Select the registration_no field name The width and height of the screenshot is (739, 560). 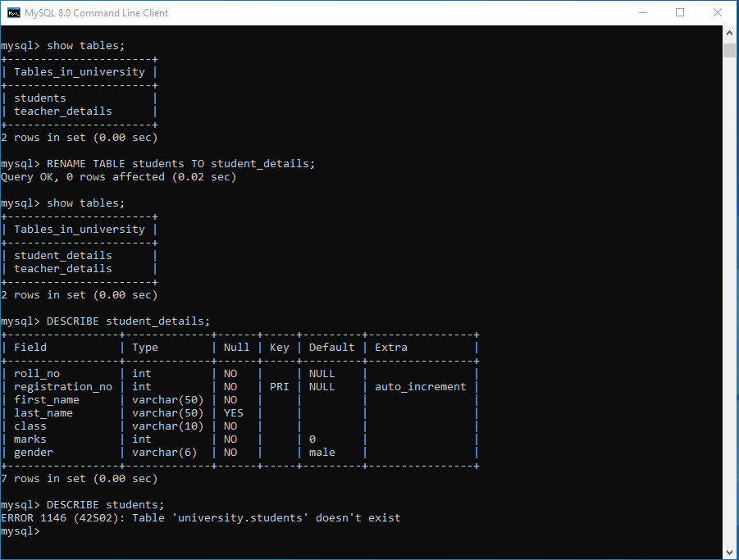click(63, 387)
